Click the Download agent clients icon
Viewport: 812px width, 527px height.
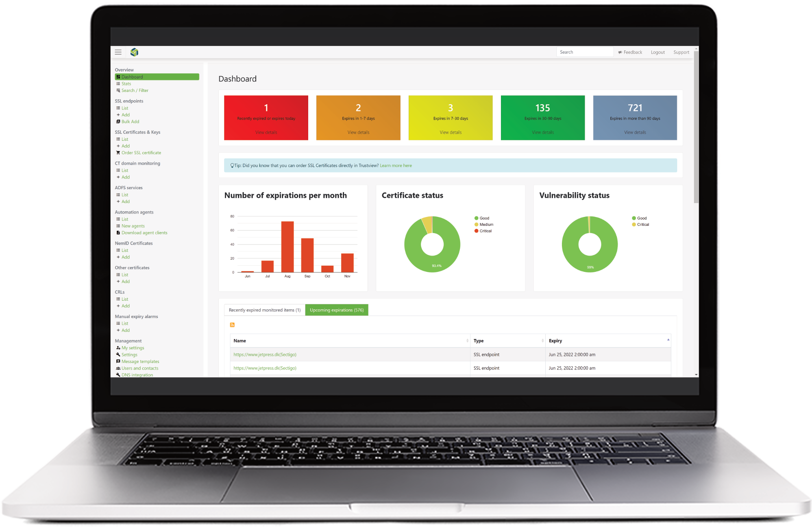coord(118,233)
